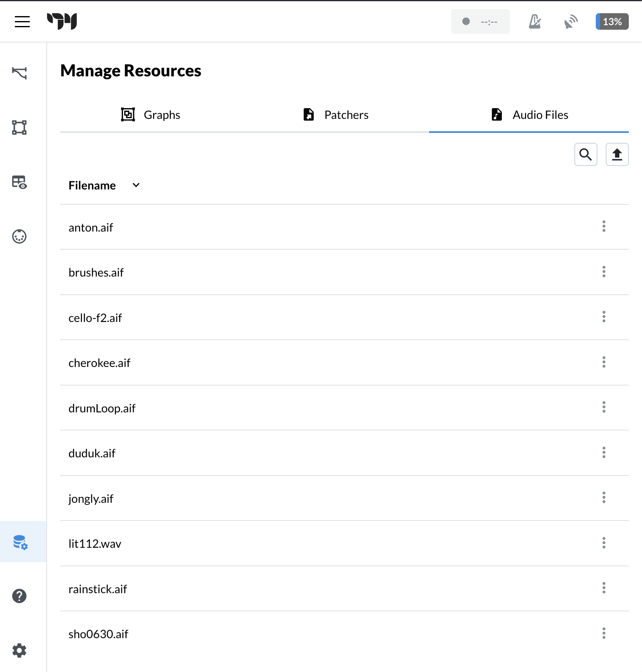Search audio files with magnifier button
Image resolution: width=642 pixels, height=672 pixels.
[586, 154]
